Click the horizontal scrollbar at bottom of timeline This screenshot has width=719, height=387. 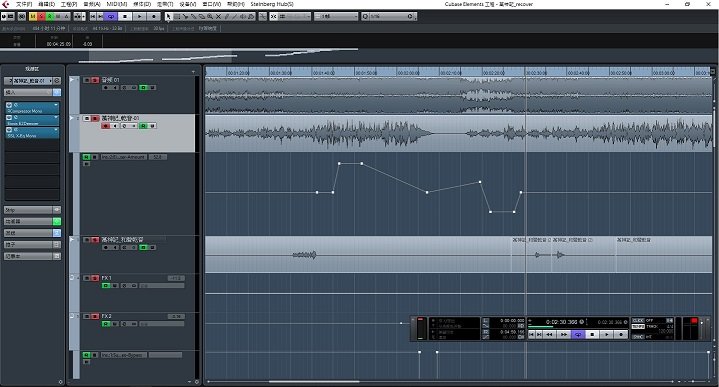(314, 381)
